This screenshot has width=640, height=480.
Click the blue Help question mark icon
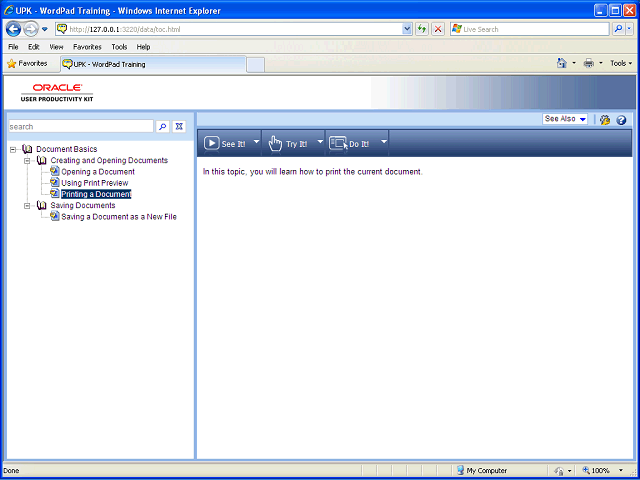pos(621,120)
